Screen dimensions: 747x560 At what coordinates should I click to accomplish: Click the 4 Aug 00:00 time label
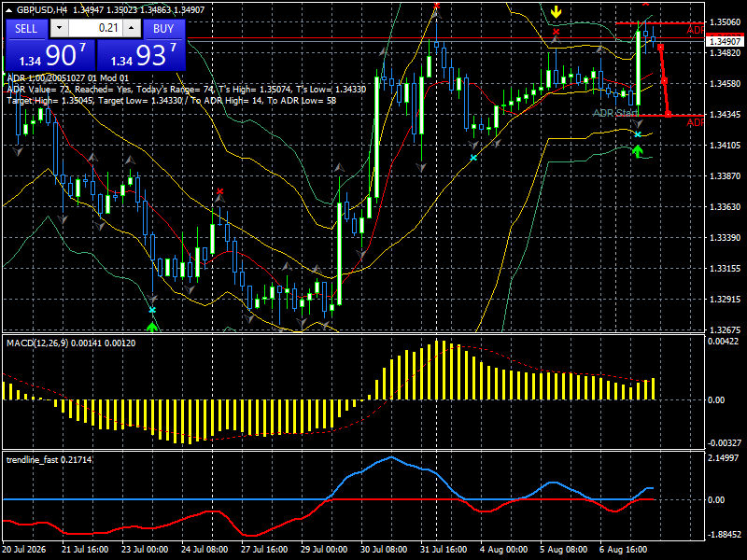pos(503,549)
